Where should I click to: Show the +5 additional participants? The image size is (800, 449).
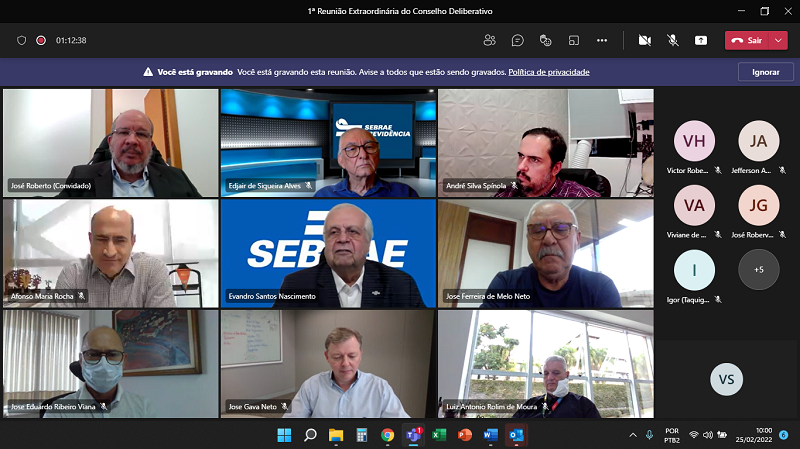click(x=758, y=269)
